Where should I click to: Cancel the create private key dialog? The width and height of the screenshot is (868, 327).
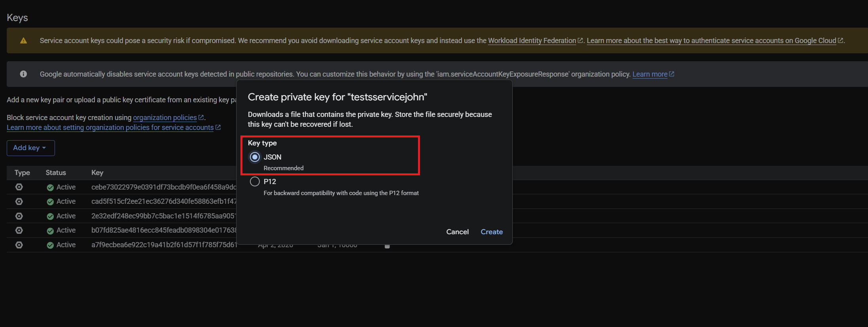click(x=457, y=232)
